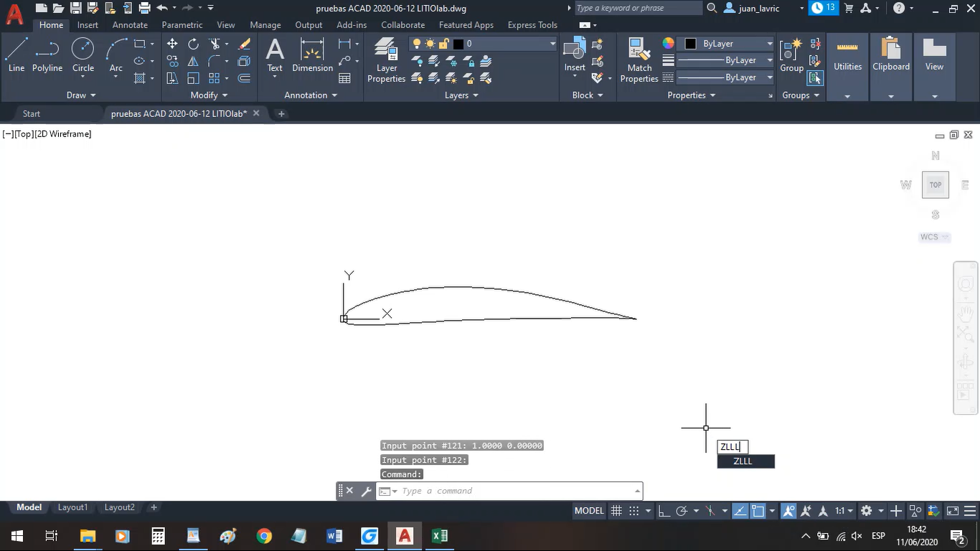Image resolution: width=980 pixels, height=551 pixels.
Task: Select the Fillet tool
Action: click(x=215, y=61)
